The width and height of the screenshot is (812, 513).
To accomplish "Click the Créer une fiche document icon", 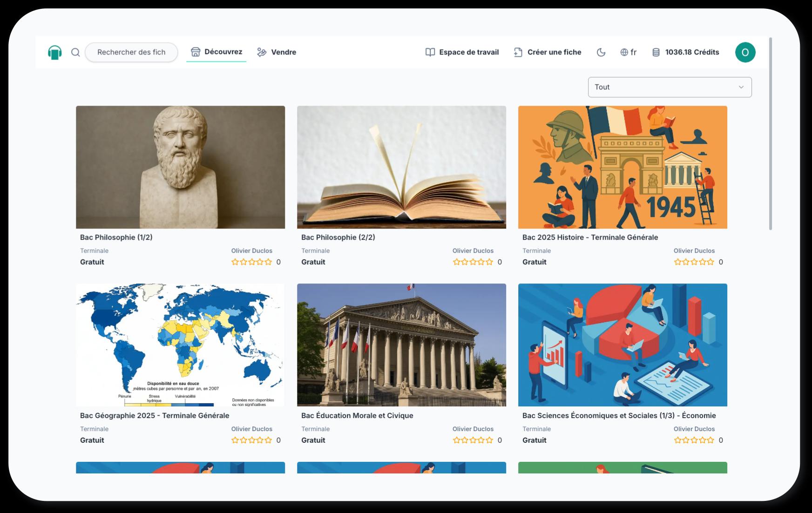I will [x=518, y=52].
